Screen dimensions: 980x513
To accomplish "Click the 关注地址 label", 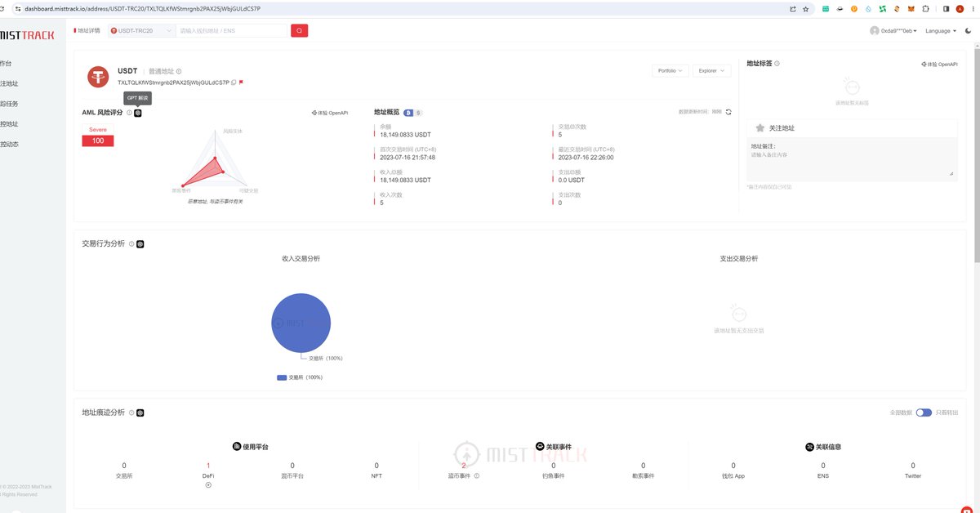I will pos(782,128).
